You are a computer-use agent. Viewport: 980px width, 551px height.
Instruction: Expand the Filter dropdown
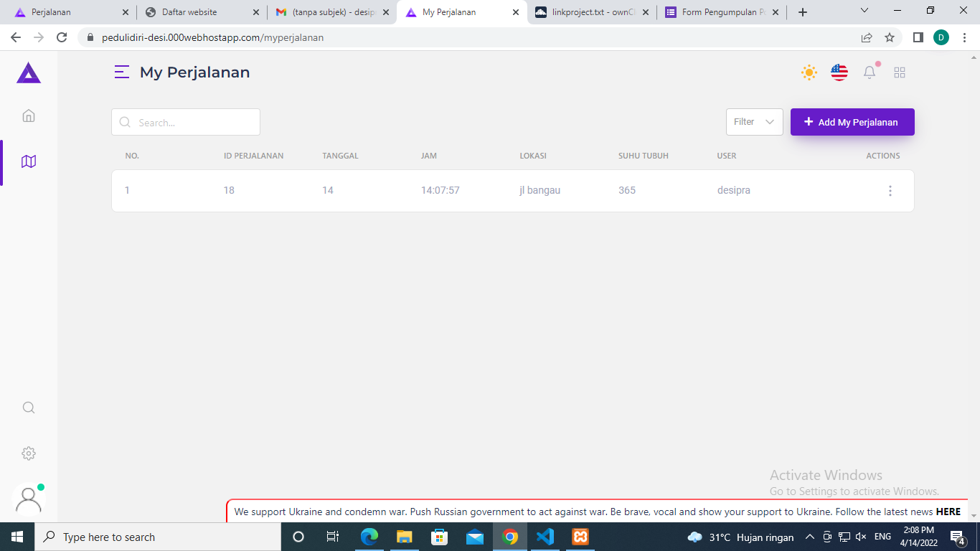coord(754,122)
